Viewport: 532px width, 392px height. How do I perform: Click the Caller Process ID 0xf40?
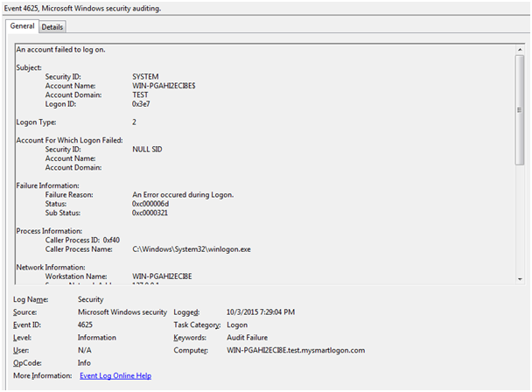pos(111,240)
